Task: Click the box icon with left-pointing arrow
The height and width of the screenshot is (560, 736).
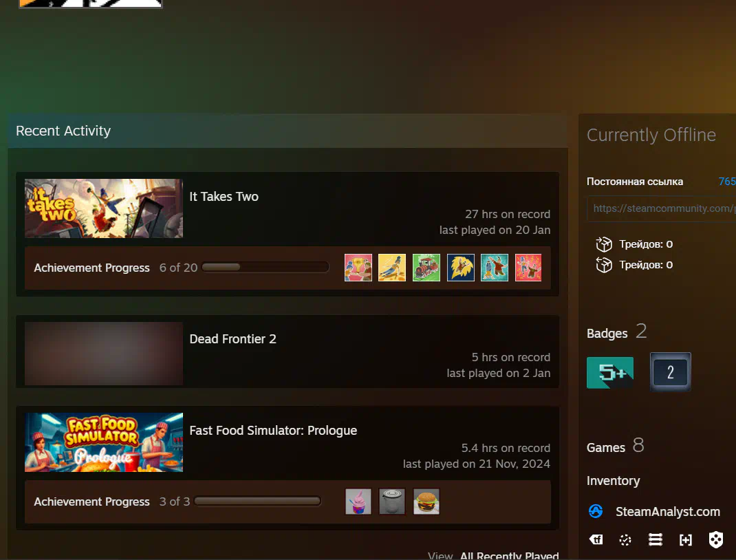Action: pyautogui.click(x=604, y=265)
